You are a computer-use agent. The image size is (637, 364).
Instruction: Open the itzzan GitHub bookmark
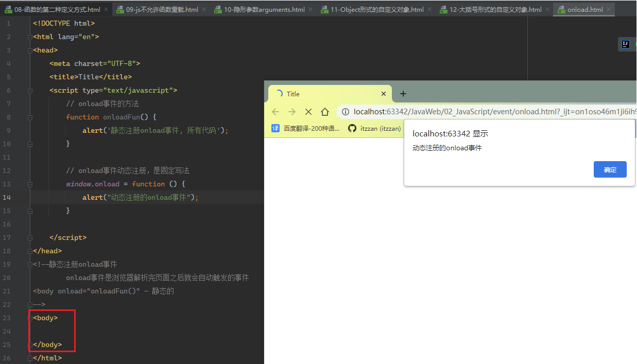pyautogui.click(x=374, y=129)
